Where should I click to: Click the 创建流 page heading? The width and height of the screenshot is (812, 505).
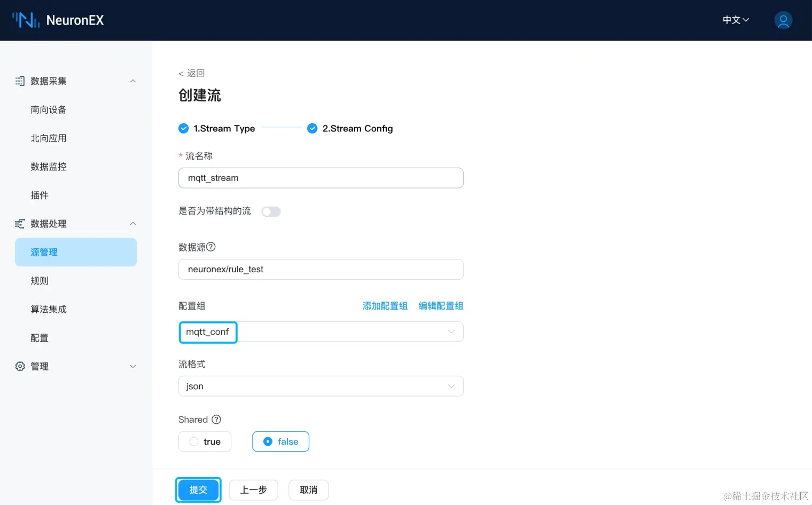[x=199, y=96]
